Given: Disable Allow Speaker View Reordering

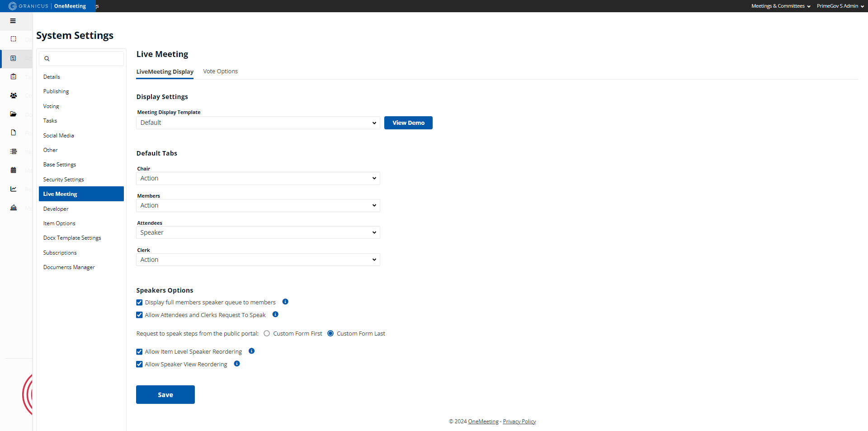Looking at the screenshot, I should pos(139,364).
